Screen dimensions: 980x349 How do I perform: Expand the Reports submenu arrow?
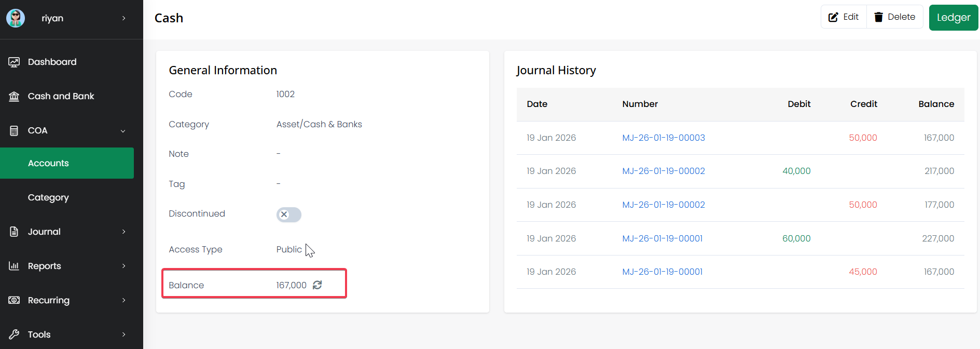pos(123,266)
